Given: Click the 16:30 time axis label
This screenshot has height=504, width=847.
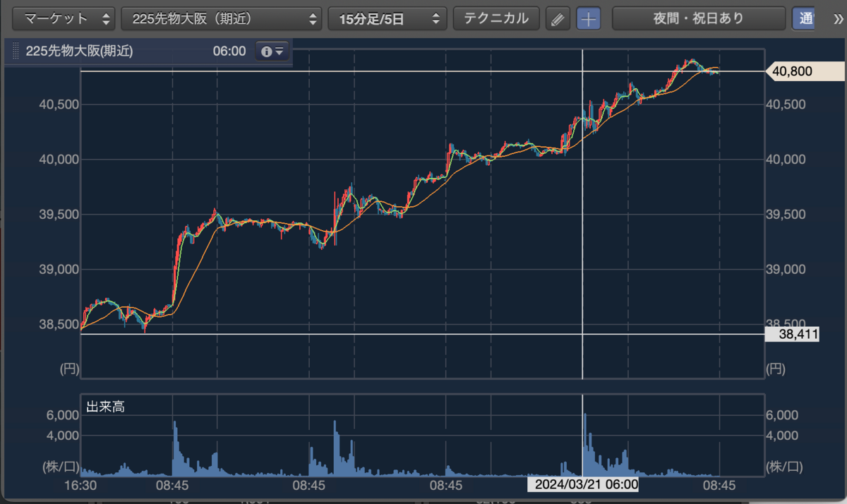Looking at the screenshot, I should tap(80, 486).
